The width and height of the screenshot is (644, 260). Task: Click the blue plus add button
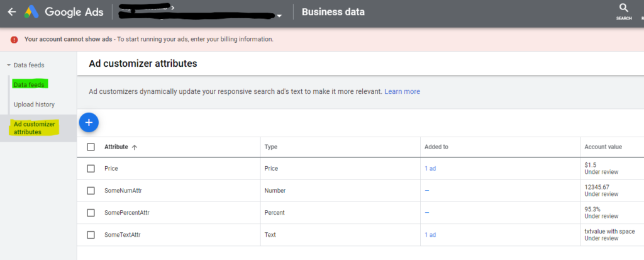[89, 122]
